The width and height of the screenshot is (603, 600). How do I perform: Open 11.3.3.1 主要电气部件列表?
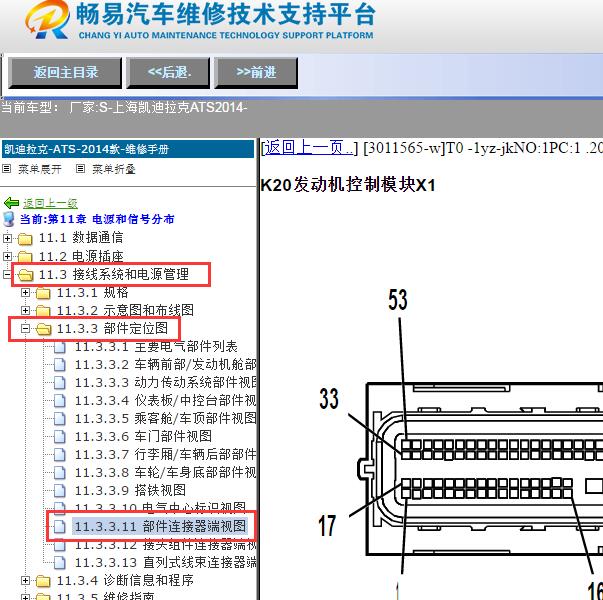[x=156, y=347]
